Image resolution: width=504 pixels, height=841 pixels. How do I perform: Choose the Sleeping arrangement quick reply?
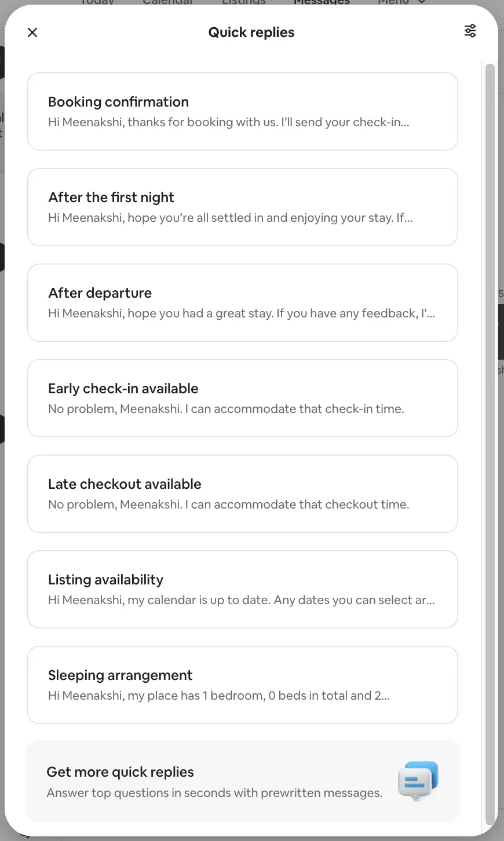[242, 685]
